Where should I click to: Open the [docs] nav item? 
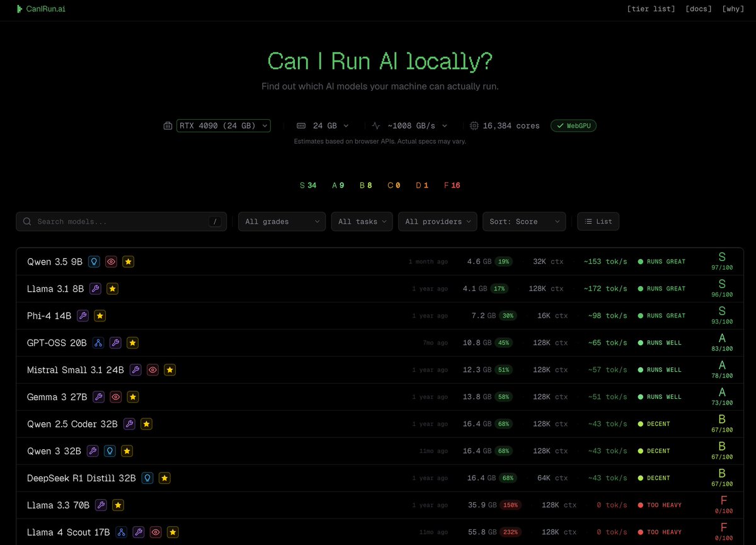point(699,9)
